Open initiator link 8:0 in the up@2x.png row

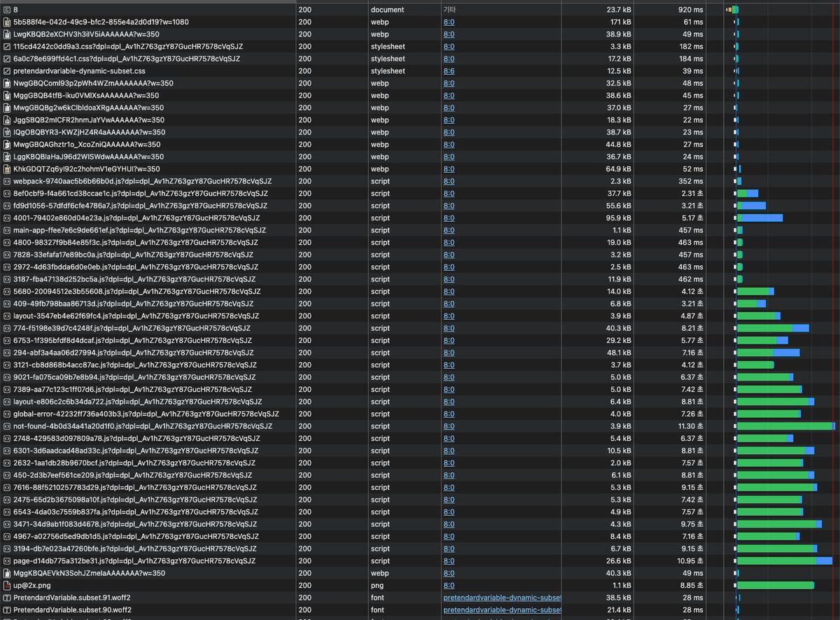[449, 585]
